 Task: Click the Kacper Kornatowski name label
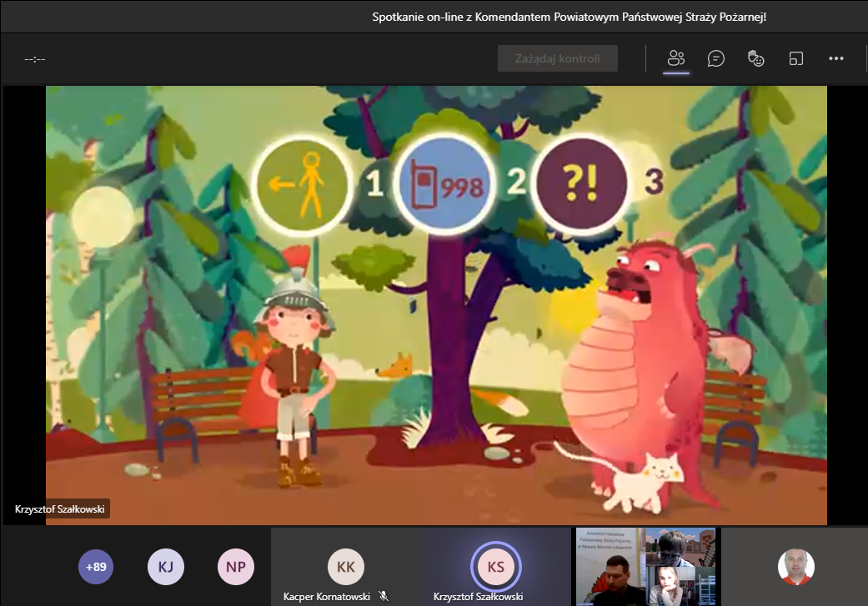tap(327, 597)
